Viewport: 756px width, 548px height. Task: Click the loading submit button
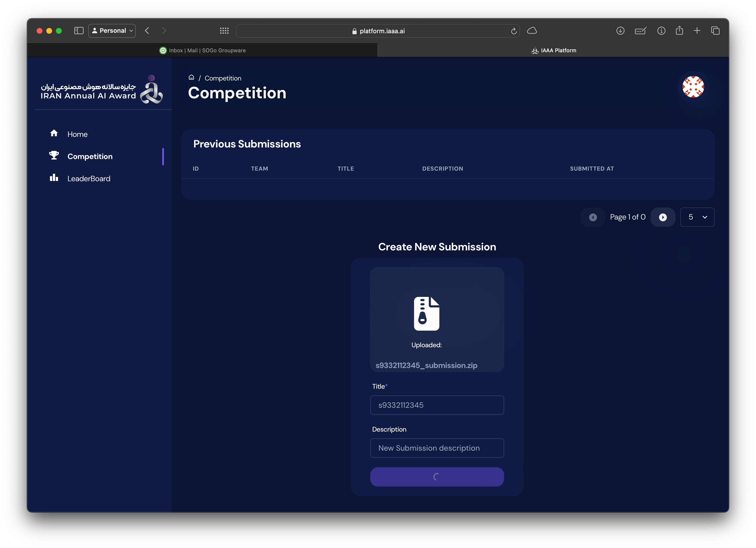(x=437, y=477)
